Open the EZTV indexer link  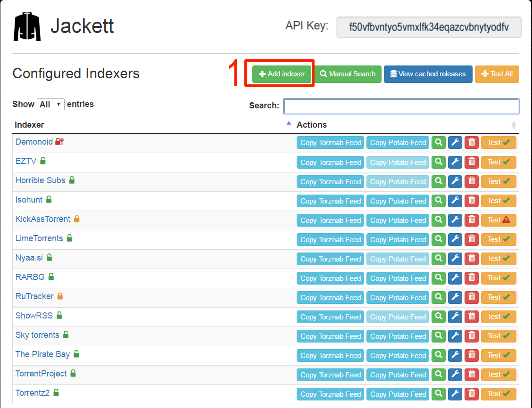coord(26,161)
